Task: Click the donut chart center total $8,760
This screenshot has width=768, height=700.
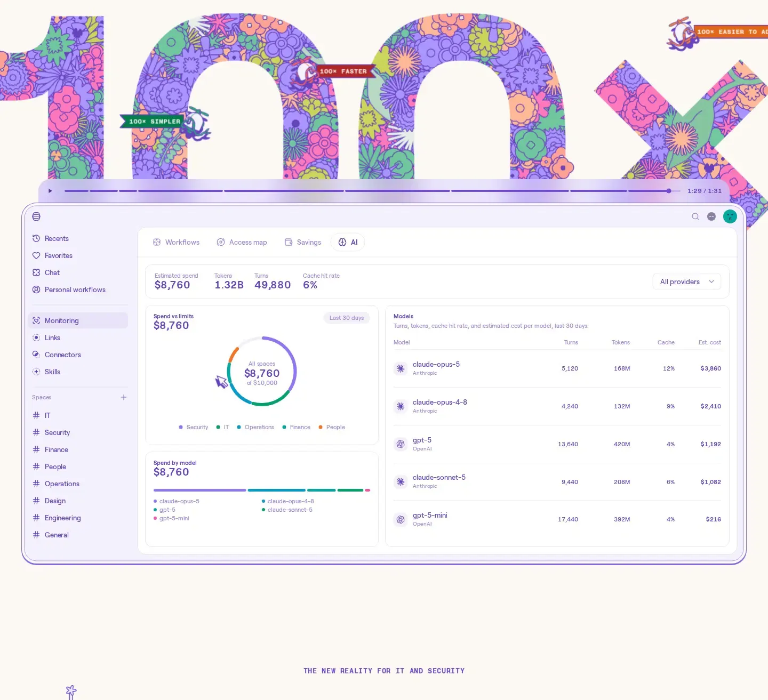Action: point(262,373)
